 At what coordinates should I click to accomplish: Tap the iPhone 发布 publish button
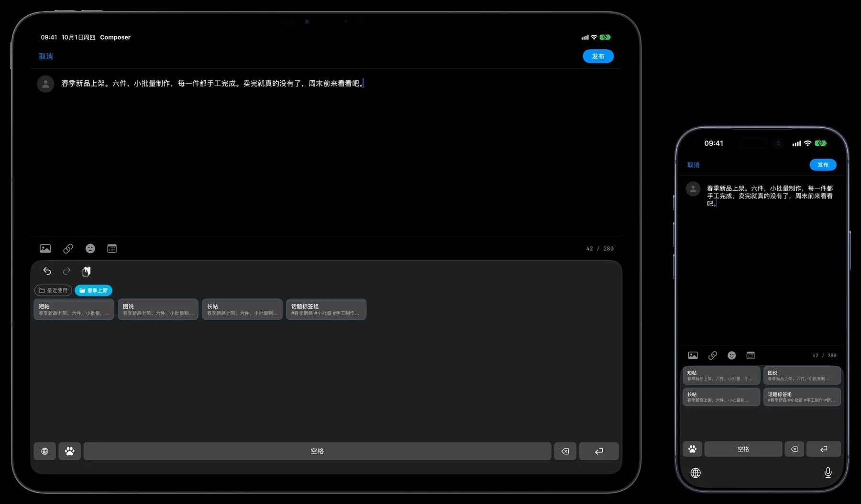point(823,165)
